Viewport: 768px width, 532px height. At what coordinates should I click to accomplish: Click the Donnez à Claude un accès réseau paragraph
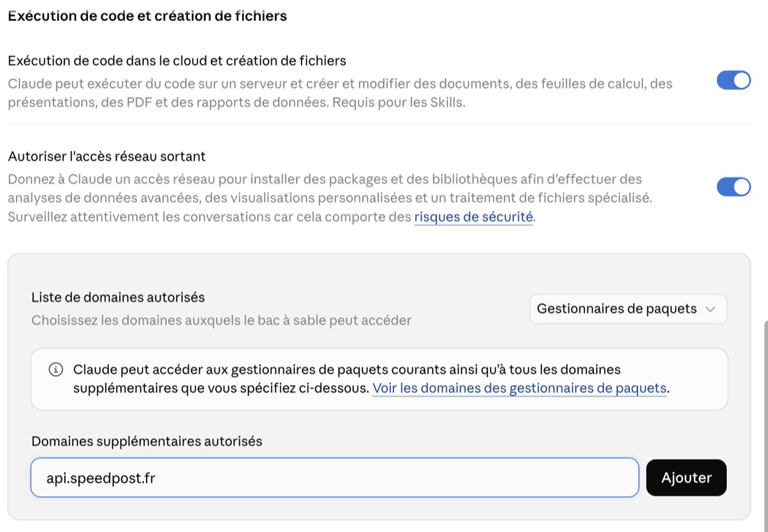330,198
